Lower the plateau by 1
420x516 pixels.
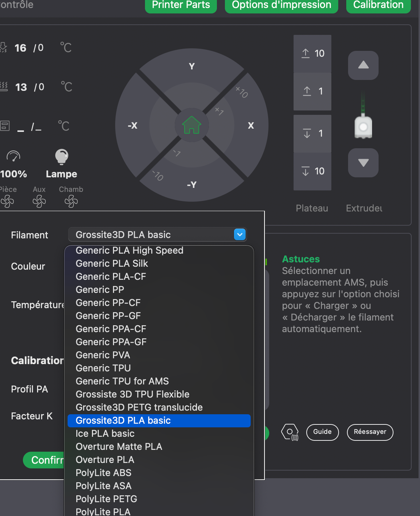coord(312,133)
